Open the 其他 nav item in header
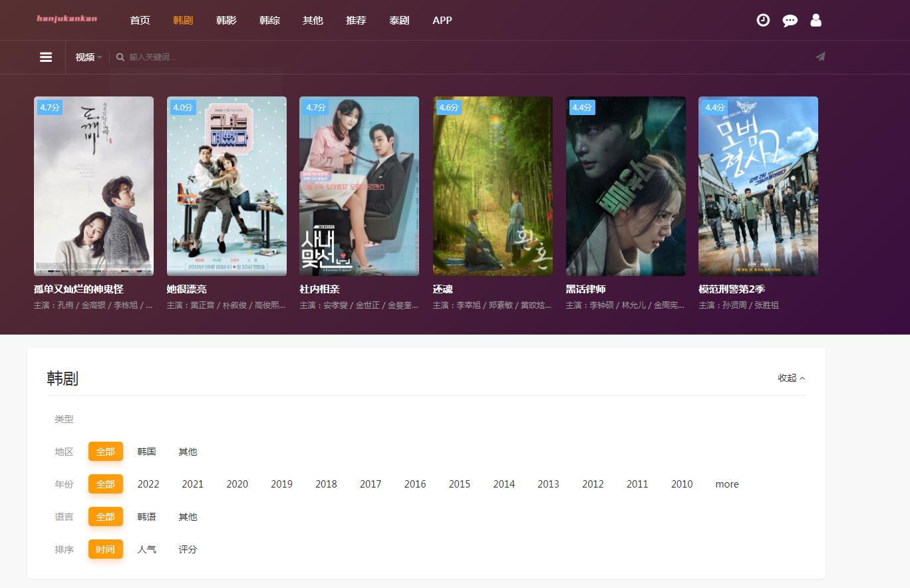The width and height of the screenshot is (910, 588). point(313,21)
